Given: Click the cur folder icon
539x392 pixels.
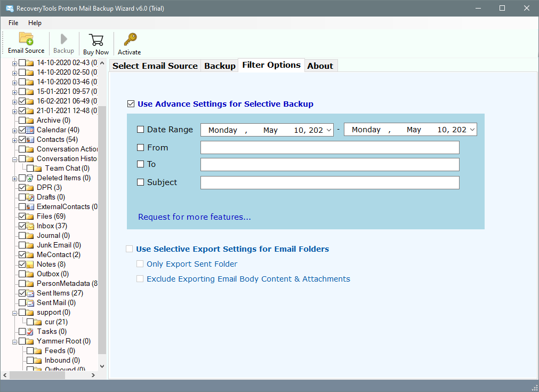Looking at the screenshot, I should click(38, 322).
